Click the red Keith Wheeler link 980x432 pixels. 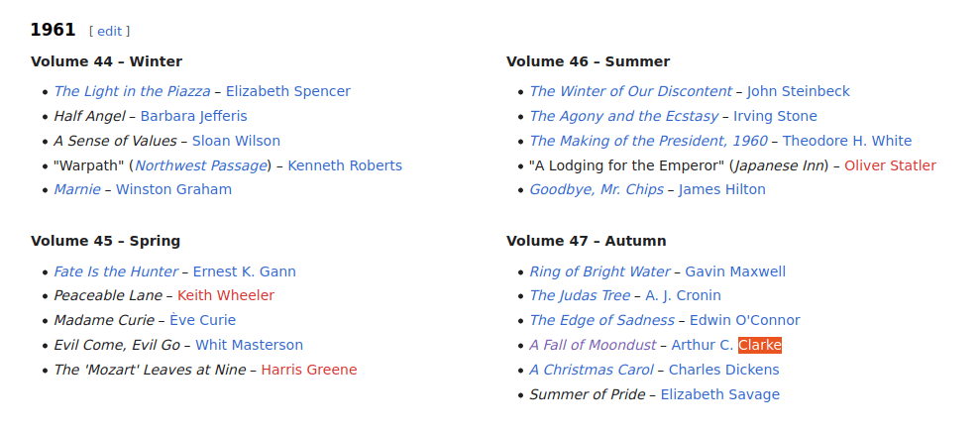coord(226,295)
